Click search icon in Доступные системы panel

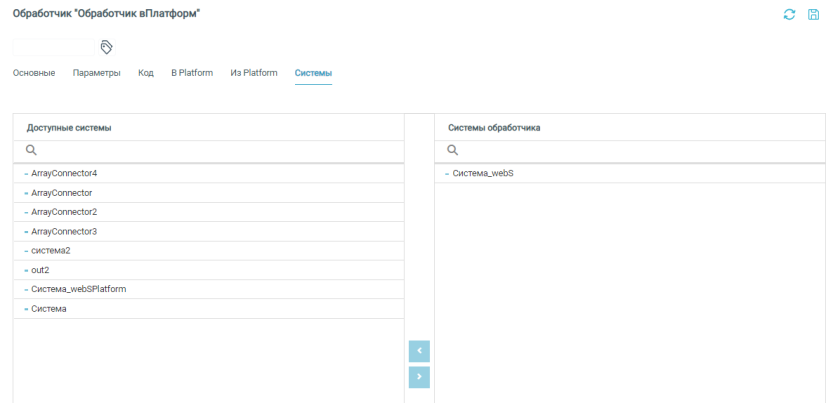(31, 150)
